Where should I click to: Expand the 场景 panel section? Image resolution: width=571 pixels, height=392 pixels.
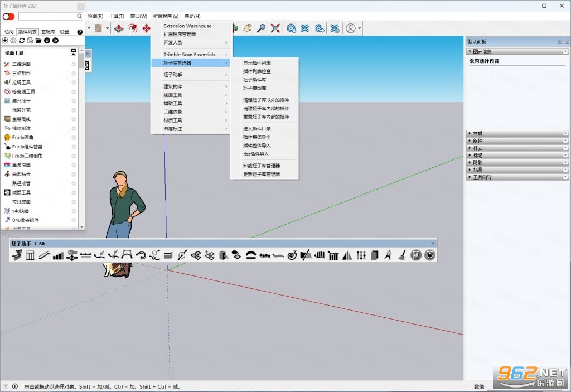click(x=517, y=170)
